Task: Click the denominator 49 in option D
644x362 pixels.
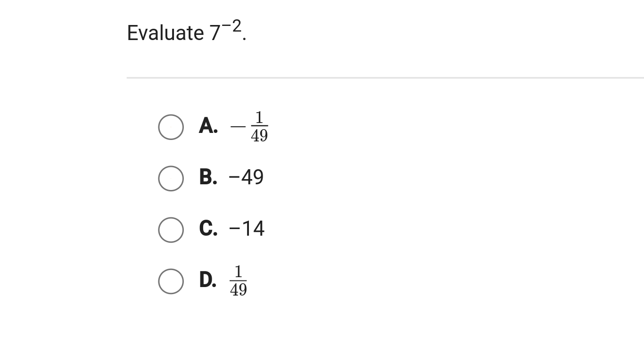Action: point(238,289)
